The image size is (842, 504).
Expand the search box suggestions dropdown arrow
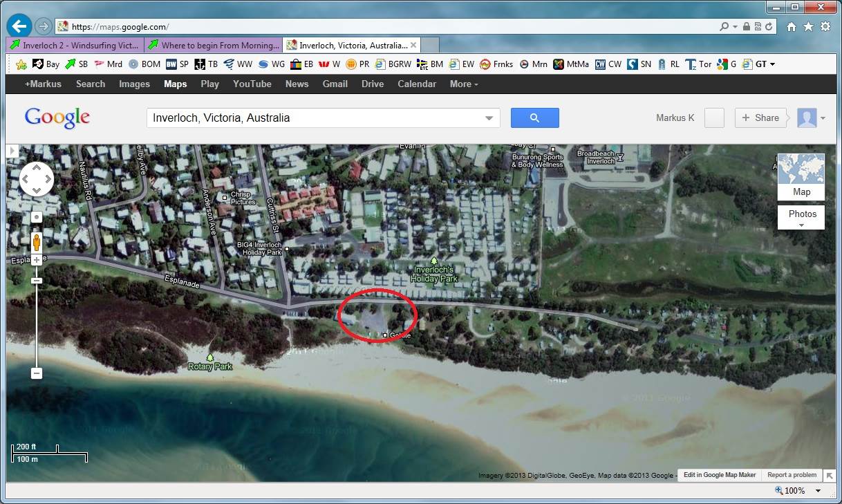(x=490, y=118)
